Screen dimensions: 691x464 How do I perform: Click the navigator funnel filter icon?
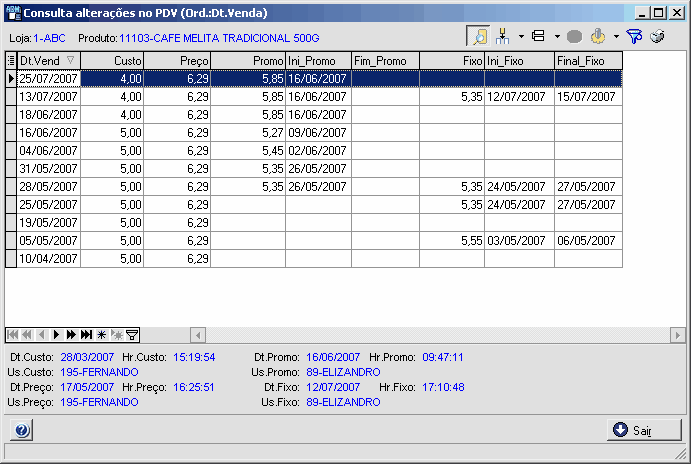[x=132, y=335]
